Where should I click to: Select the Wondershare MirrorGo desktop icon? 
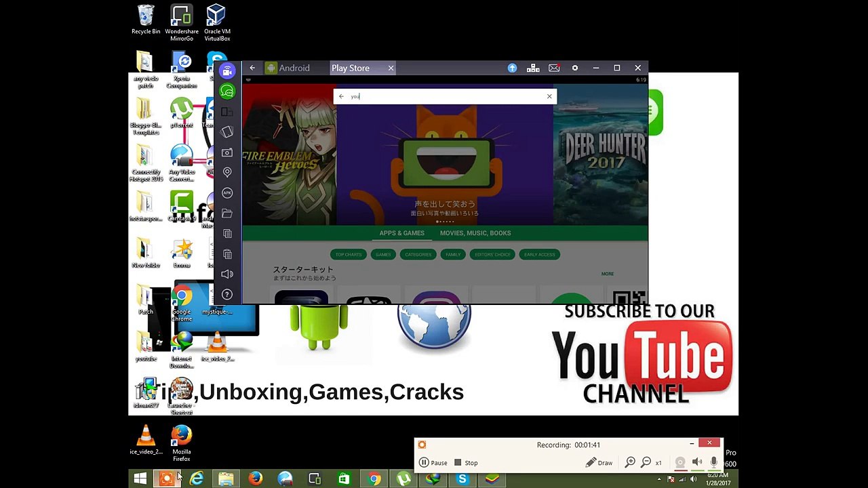click(182, 23)
